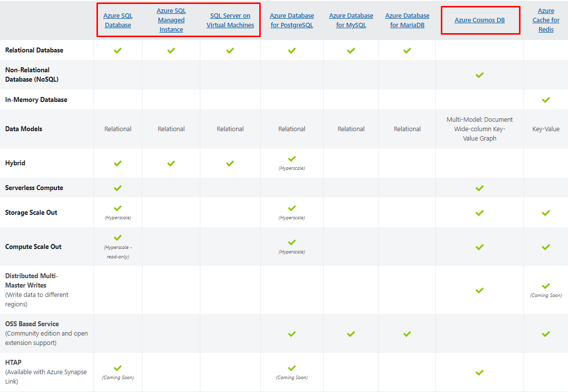The width and height of the screenshot is (568, 392).
Task: Click Serverless Compute checkmark for Azure SQL Database
Action: (x=118, y=188)
